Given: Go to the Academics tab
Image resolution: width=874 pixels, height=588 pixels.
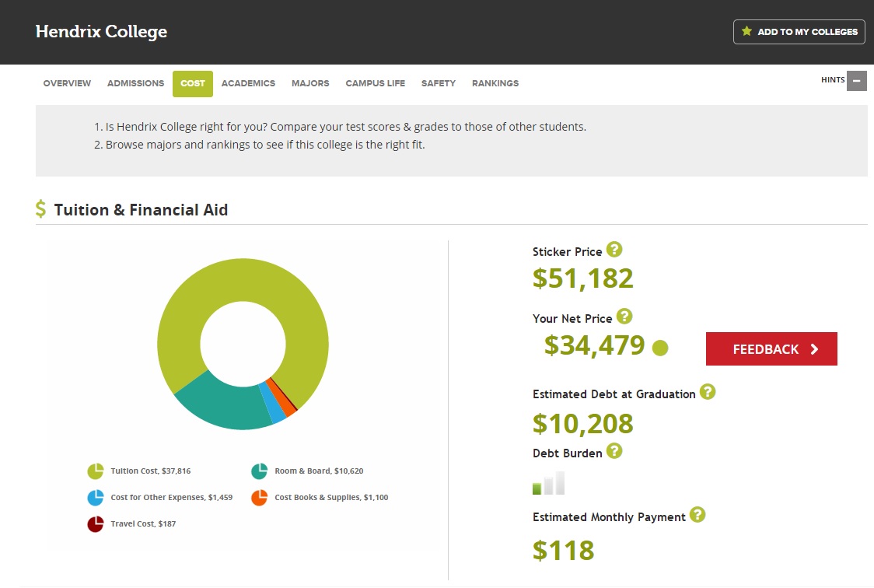Looking at the screenshot, I should click(x=248, y=83).
